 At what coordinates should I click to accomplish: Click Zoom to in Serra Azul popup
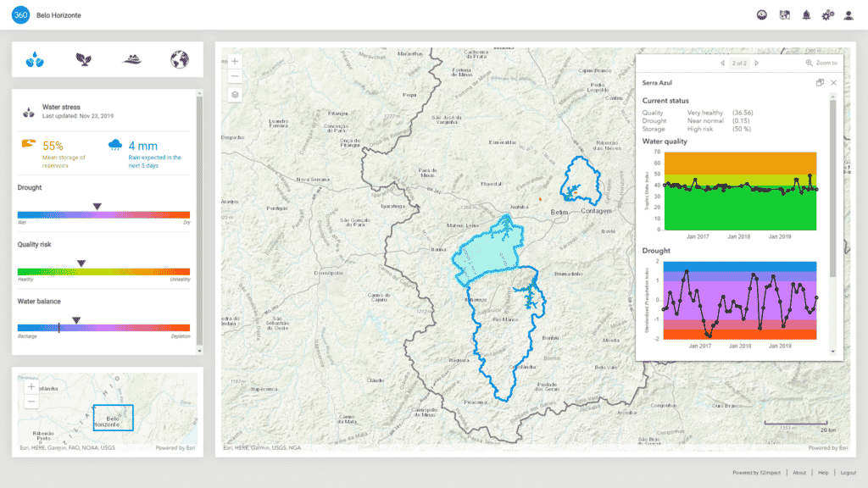(x=821, y=64)
